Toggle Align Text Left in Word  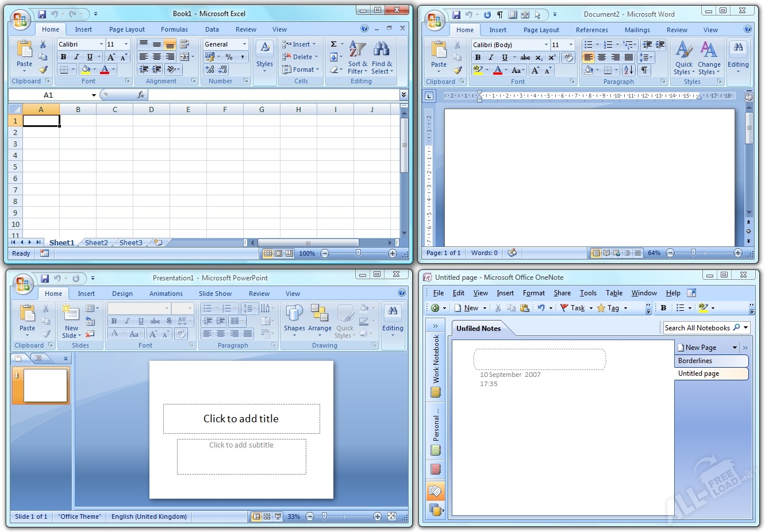point(588,57)
